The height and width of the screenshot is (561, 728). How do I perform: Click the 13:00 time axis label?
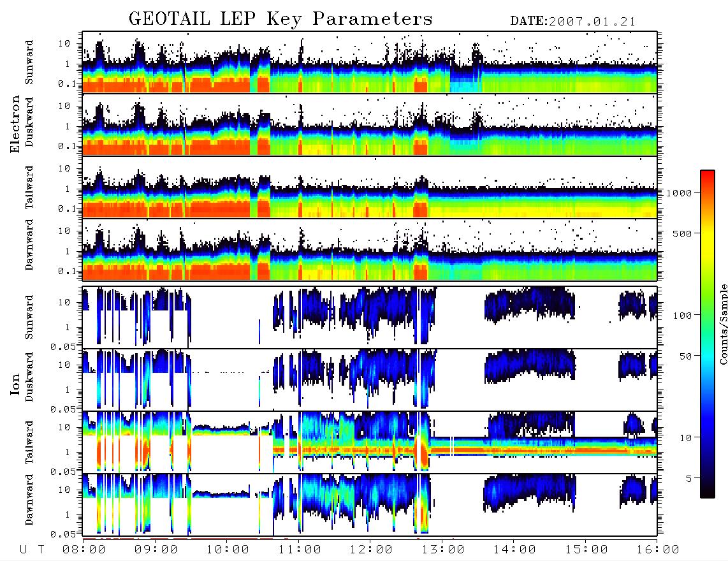click(x=443, y=550)
